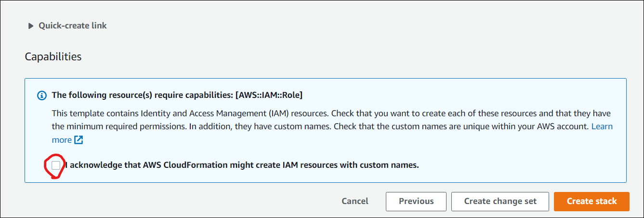
Task: Check the IAM acknowledgment checkbox
Action: (56, 165)
